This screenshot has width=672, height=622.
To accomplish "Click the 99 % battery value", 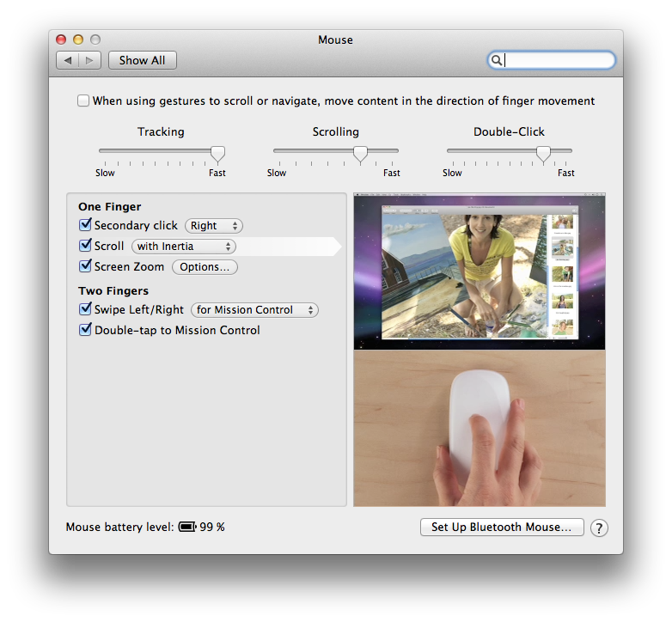I will click(x=212, y=527).
